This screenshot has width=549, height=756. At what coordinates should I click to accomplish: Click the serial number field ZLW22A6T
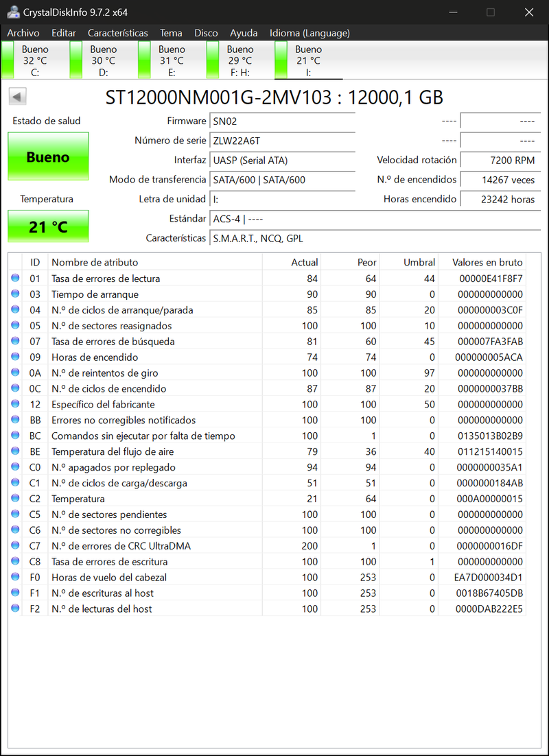click(x=282, y=141)
